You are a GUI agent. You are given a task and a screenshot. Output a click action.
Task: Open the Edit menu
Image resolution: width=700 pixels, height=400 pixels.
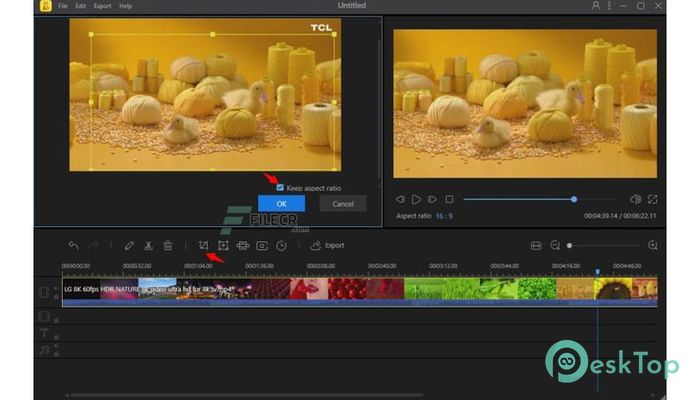pos(80,6)
